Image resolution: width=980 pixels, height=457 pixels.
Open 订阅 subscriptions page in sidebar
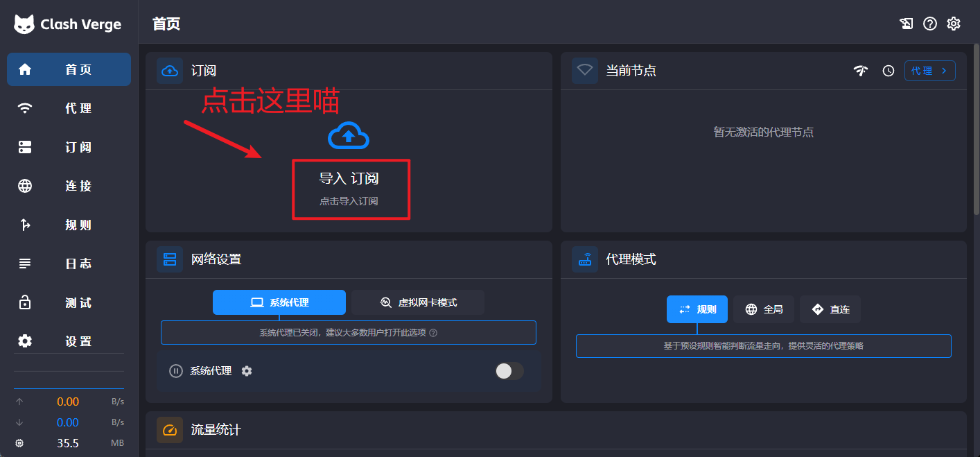(69, 147)
